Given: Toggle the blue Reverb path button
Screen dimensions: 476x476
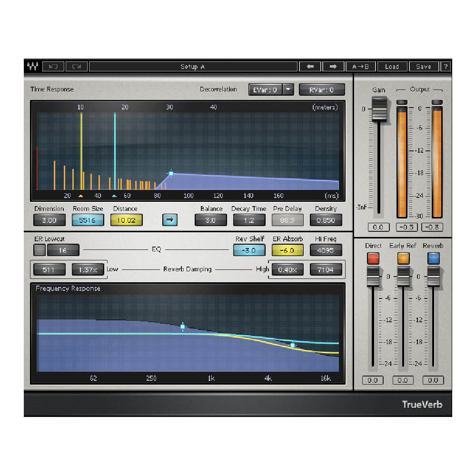Looking at the screenshot, I should point(434,258).
